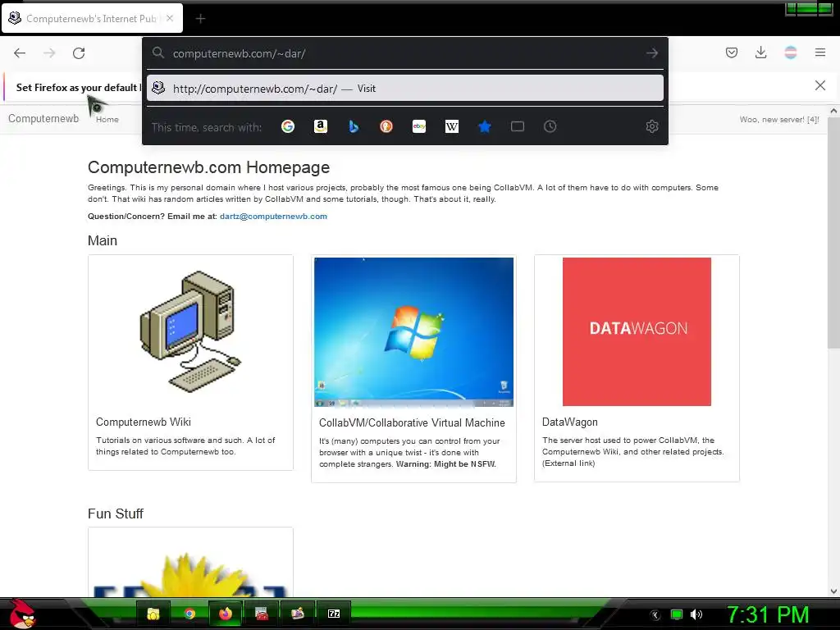The height and width of the screenshot is (630, 840).
Task: Search open tabs using the tab icon
Action: (x=518, y=126)
